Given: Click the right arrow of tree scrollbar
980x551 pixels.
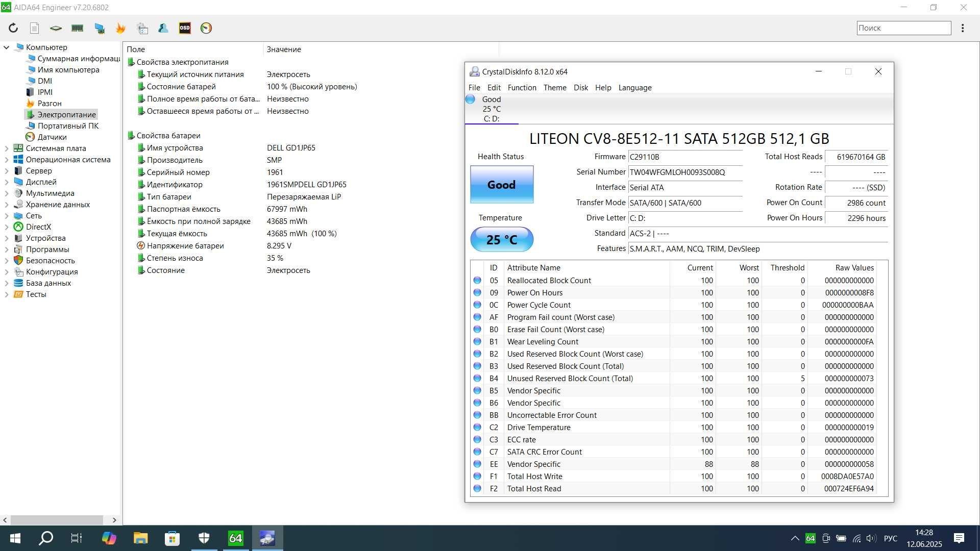Looking at the screenshot, I should (x=114, y=520).
